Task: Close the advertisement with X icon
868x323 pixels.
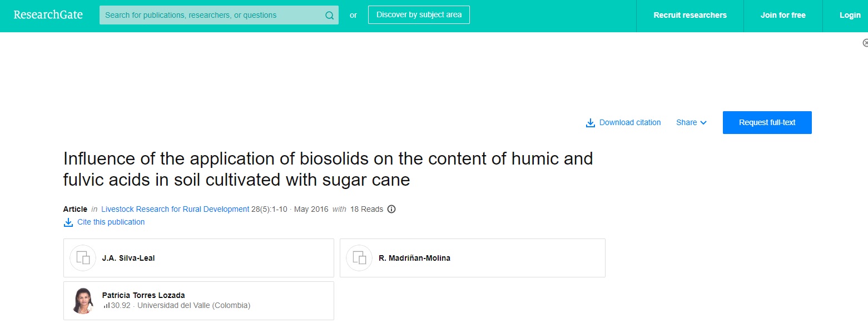Action: [x=865, y=43]
